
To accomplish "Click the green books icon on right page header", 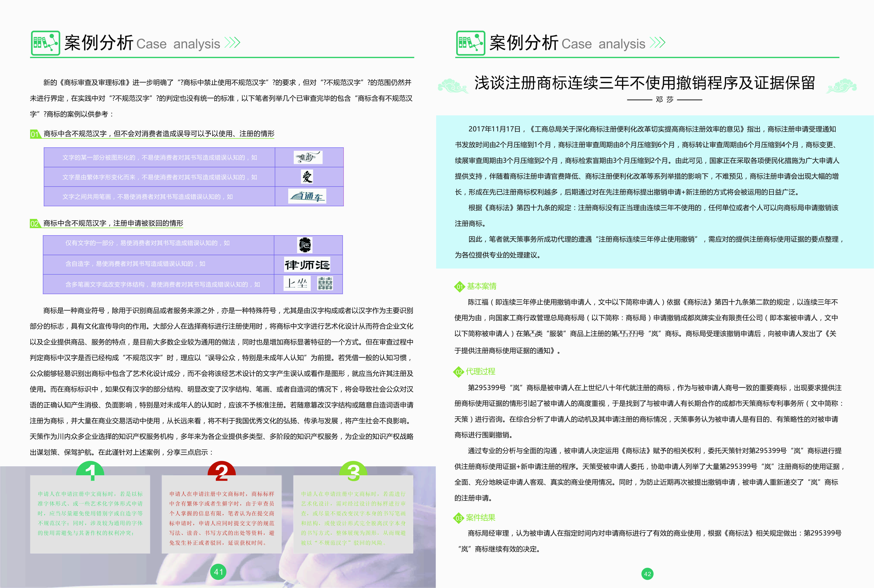I will click(470, 43).
